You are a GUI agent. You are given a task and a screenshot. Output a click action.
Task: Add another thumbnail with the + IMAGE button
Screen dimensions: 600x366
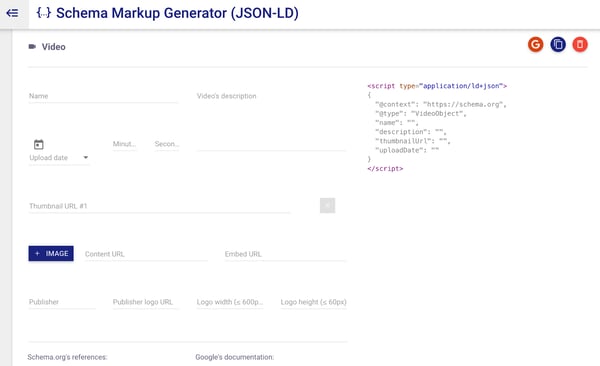51,253
